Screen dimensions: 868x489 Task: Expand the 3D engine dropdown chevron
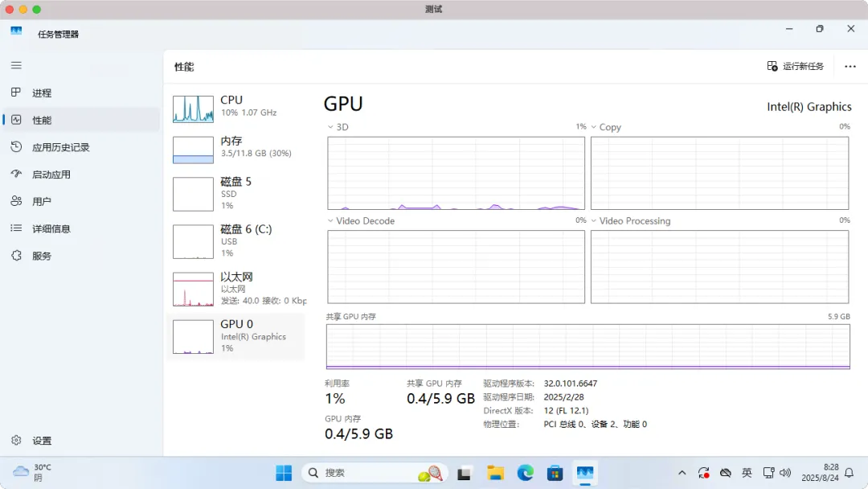pyautogui.click(x=330, y=127)
